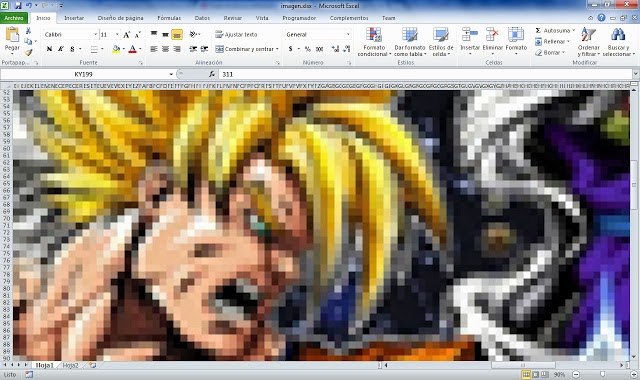Viewport: 640px width, 380px height.
Task: Open Estilos de celda gallery
Action: tap(441, 42)
